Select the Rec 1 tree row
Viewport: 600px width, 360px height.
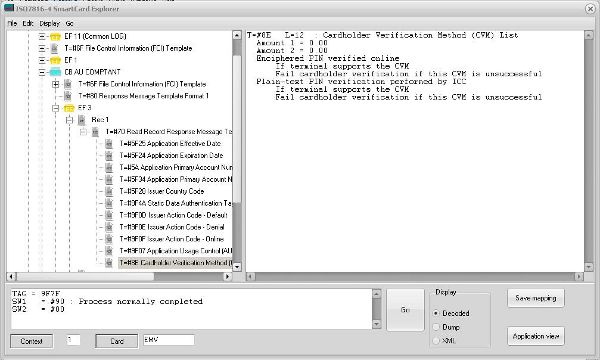(x=100, y=120)
